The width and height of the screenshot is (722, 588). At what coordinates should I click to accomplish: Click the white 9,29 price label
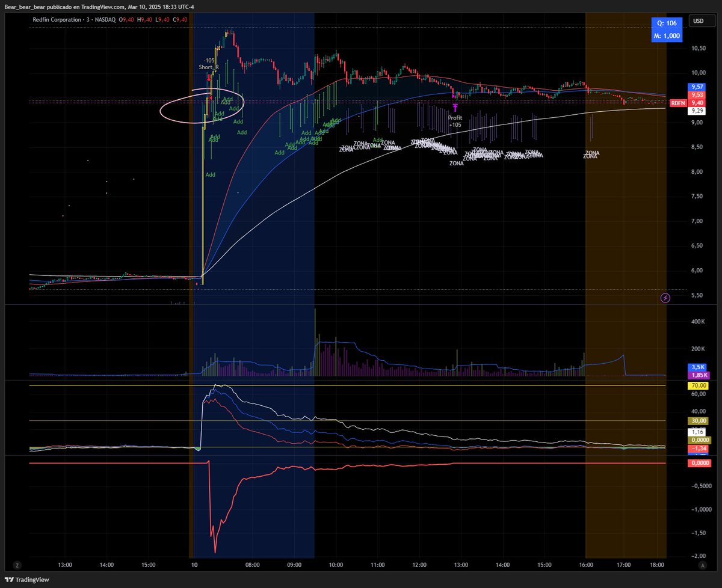(698, 111)
